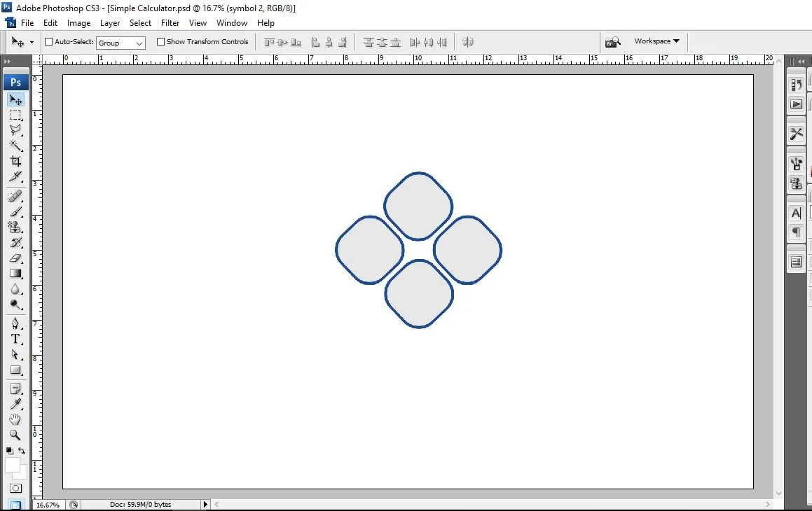The width and height of the screenshot is (812, 511).
Task: Select the Pen tool
Action: [x=15, y=324]
